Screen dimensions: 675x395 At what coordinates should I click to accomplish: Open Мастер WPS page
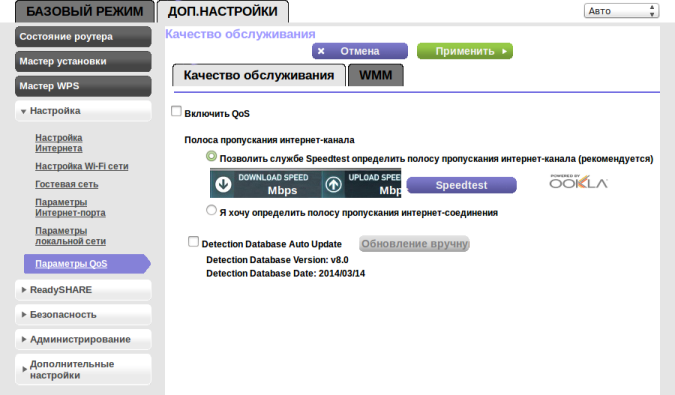click(83, 86)
